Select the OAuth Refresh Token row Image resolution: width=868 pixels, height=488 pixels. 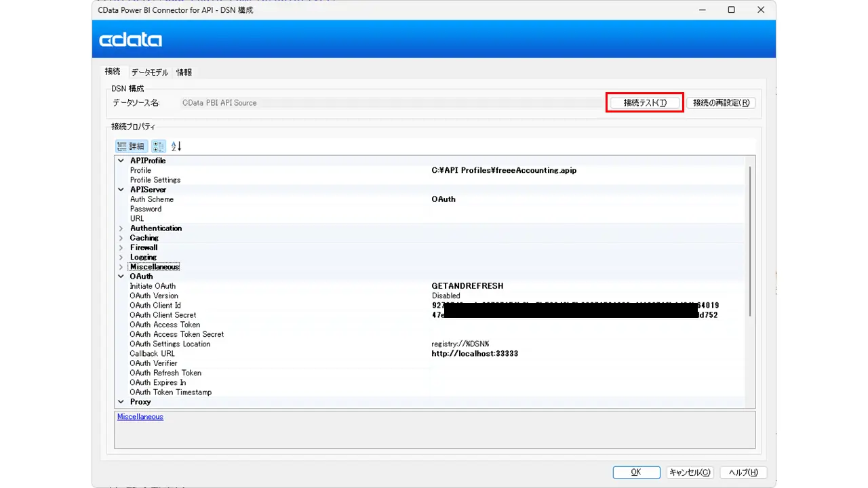(x=431, y=373)
